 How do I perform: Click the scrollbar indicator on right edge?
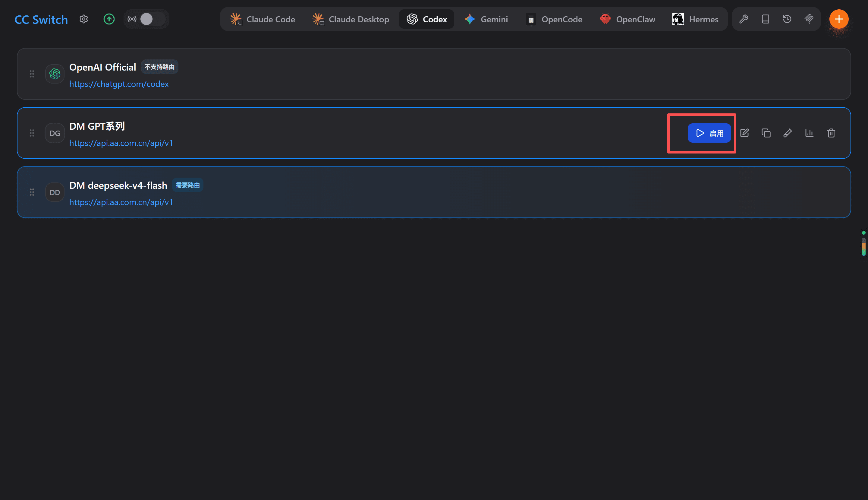click(863, 246)
